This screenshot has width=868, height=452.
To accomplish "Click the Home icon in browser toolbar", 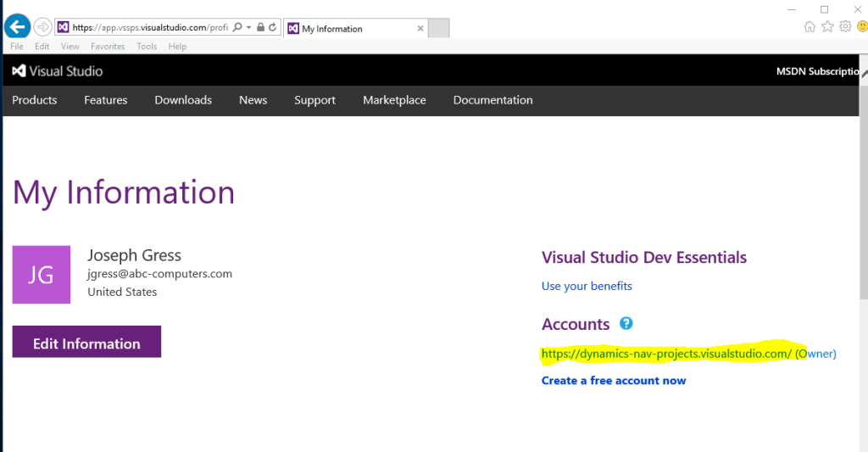I will [x=810, y=26].
